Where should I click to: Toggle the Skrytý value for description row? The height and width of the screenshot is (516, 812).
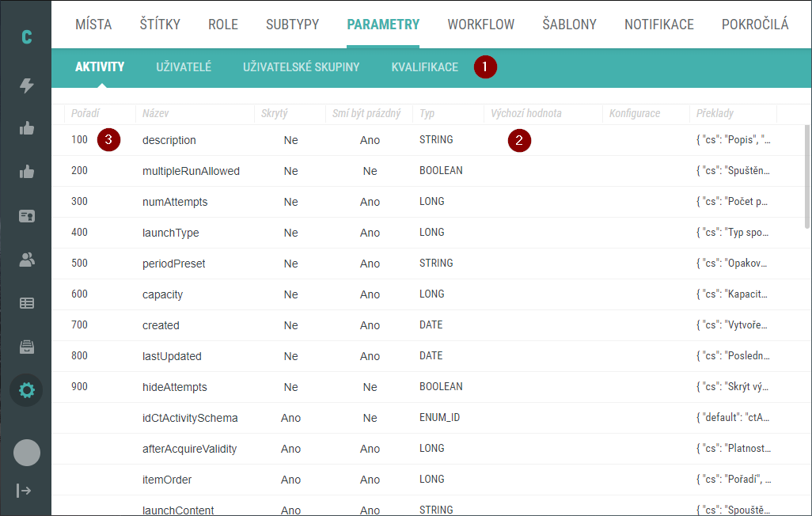coord(290,139)
